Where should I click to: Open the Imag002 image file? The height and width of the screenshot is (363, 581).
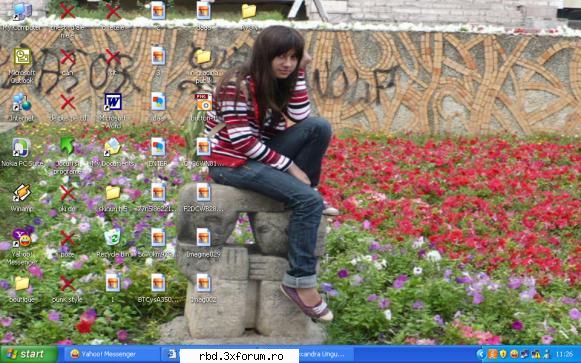[x=203, y=283]
